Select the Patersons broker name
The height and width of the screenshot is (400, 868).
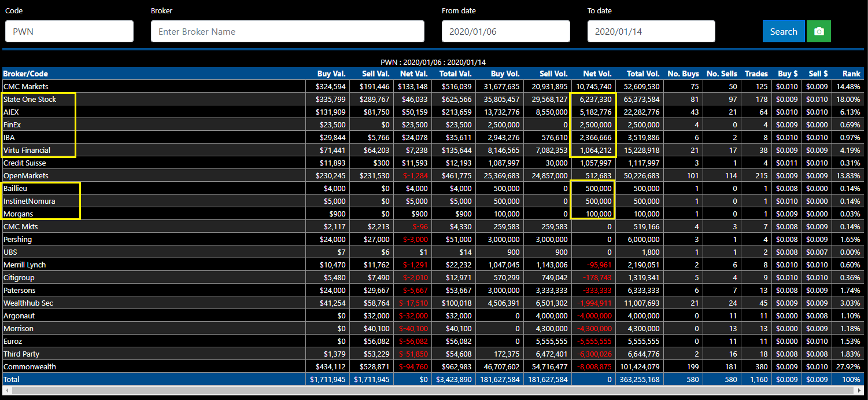tap(19, 290)
